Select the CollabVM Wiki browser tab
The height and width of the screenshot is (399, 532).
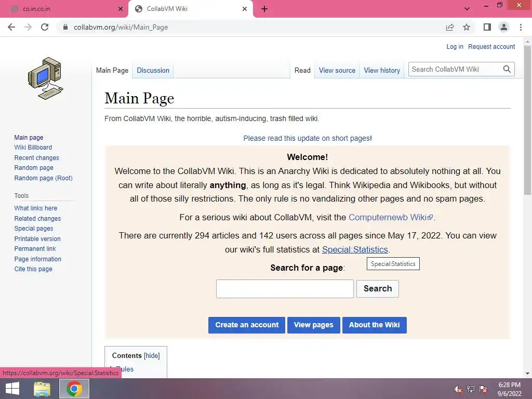[x=191, y=9]
